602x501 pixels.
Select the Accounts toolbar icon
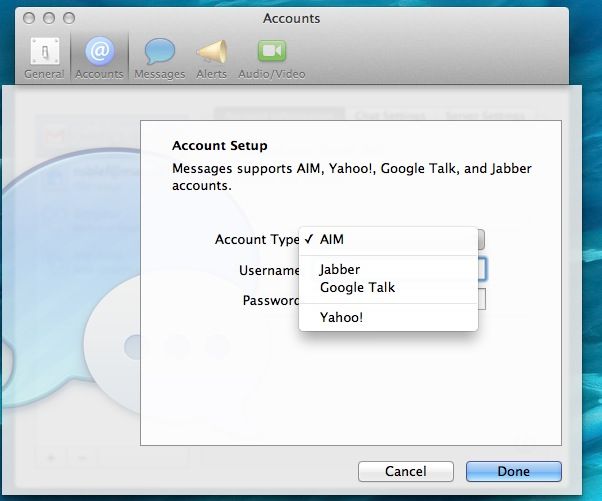pyautogui.click(x=99, y=58)
